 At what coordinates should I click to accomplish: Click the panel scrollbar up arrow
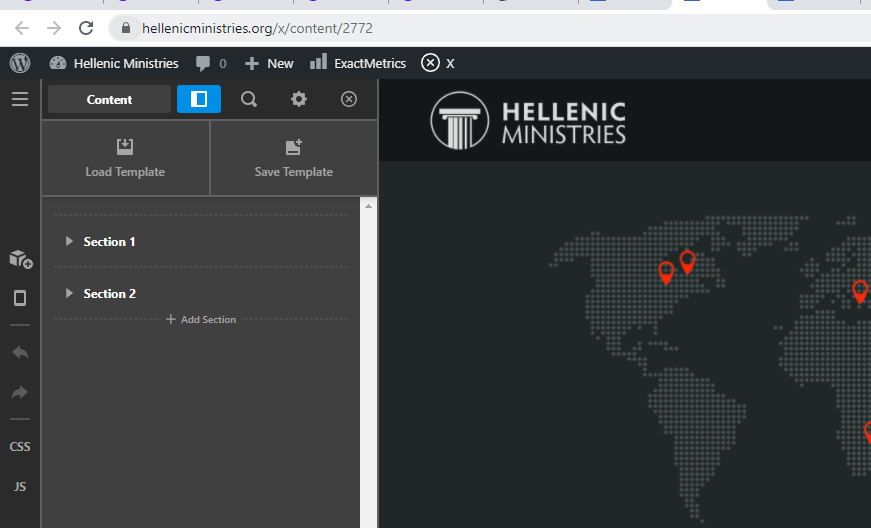point(368,206)
